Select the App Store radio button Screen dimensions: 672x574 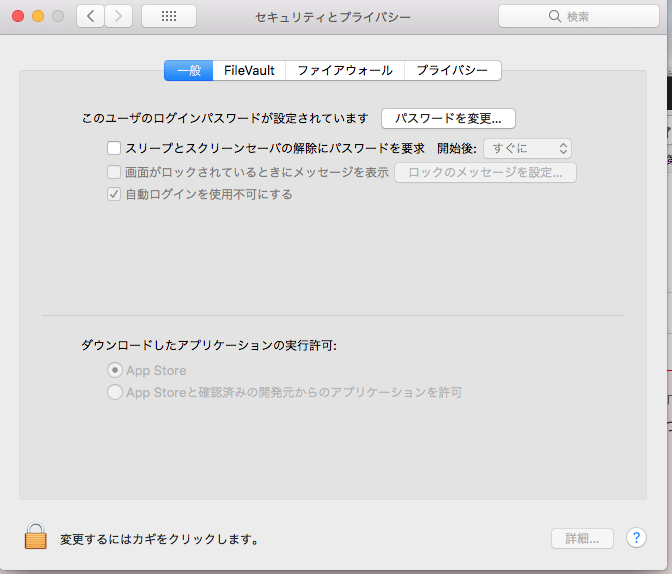pos(115,370)
